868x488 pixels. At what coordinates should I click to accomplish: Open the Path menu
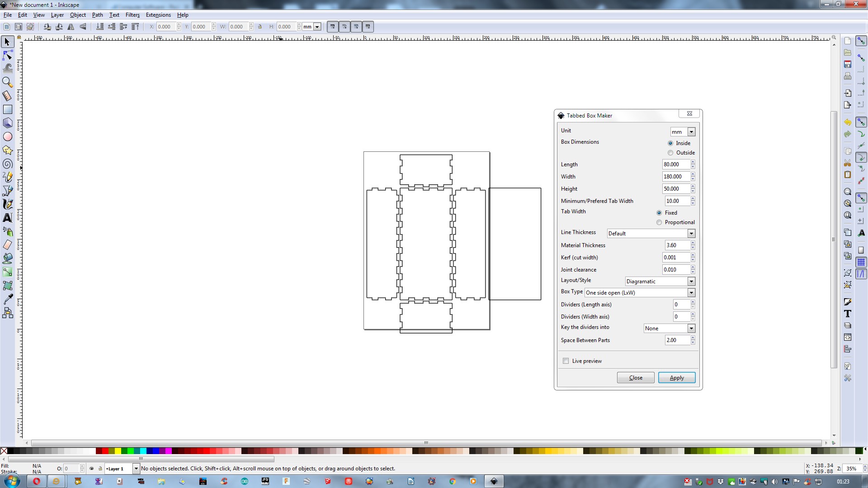(x=97, y=15)
